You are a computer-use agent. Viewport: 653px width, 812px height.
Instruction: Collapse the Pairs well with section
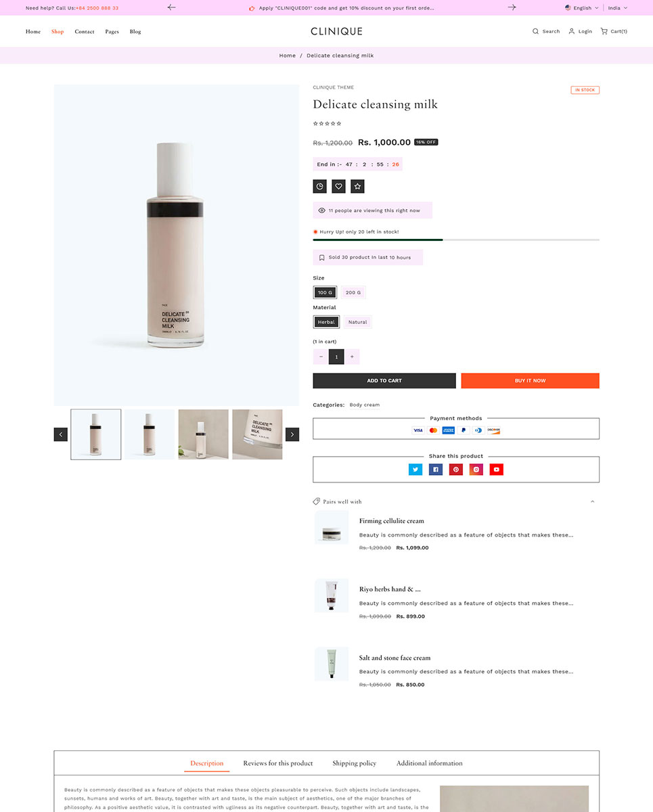pos(593,501)
